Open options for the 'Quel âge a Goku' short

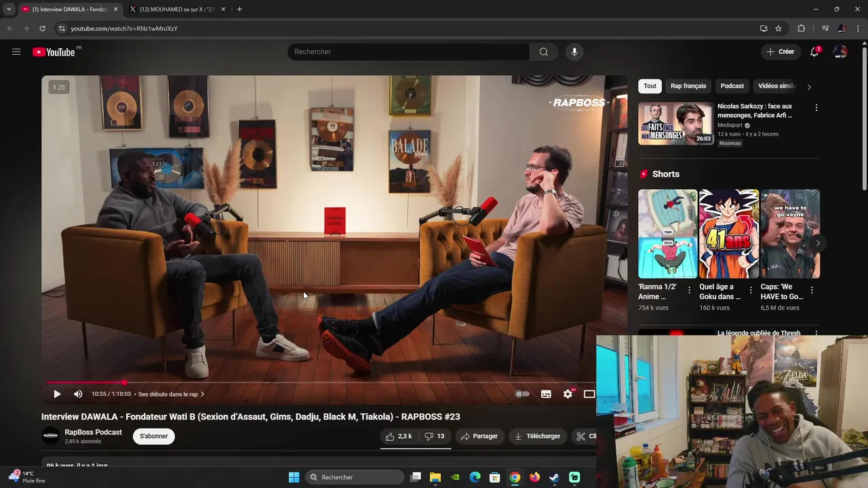coord(751,290)
